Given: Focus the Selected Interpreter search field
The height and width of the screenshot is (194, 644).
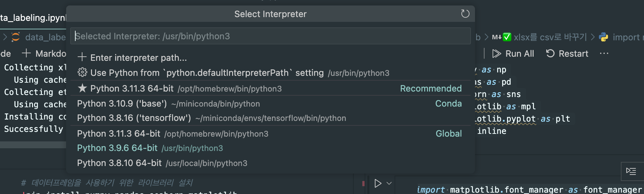Looking at the screenshot, I should click(270, 36).
